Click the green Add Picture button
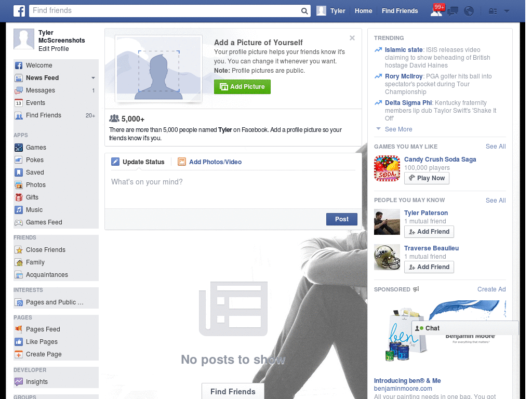Viewport: 532px width, 399px height. click(x=242, y=87)
